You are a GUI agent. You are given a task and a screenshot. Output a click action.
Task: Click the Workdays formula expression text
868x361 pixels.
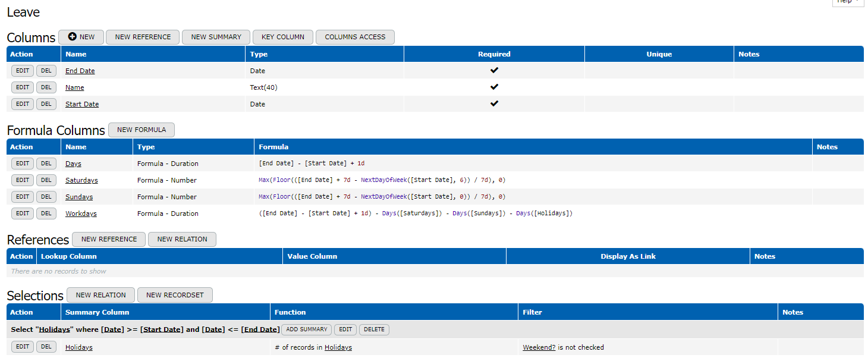pos(416,214)
